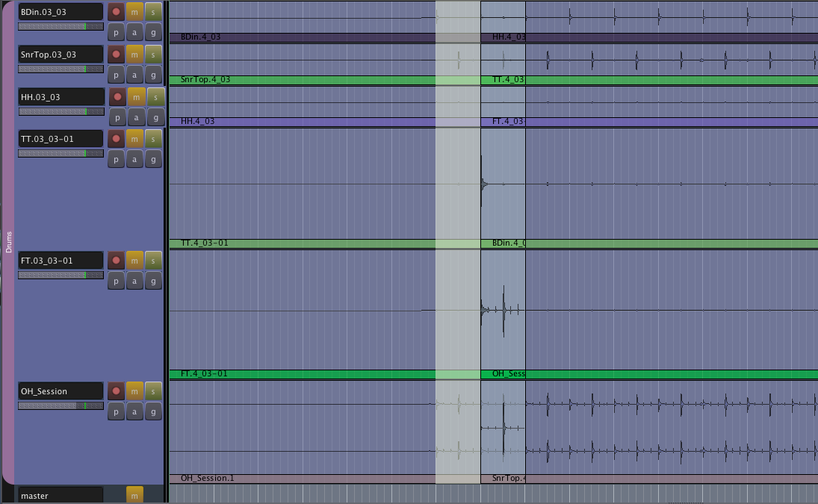Image resolution: width=818 pixels, height=504 pixels.
Task: Open the playlist menu for the OH_Session track
Action: (116, 411)
